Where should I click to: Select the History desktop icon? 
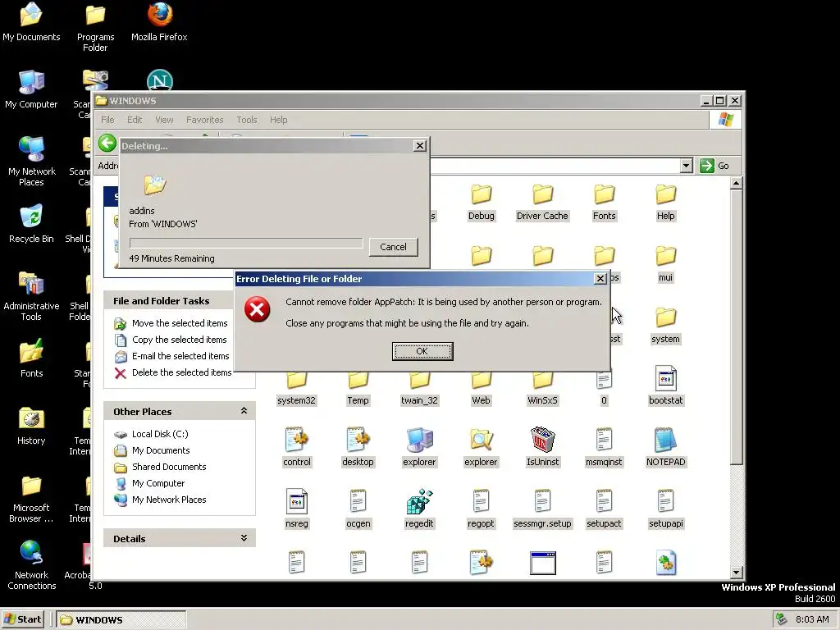pyautogui.click(x=31, y=426)
